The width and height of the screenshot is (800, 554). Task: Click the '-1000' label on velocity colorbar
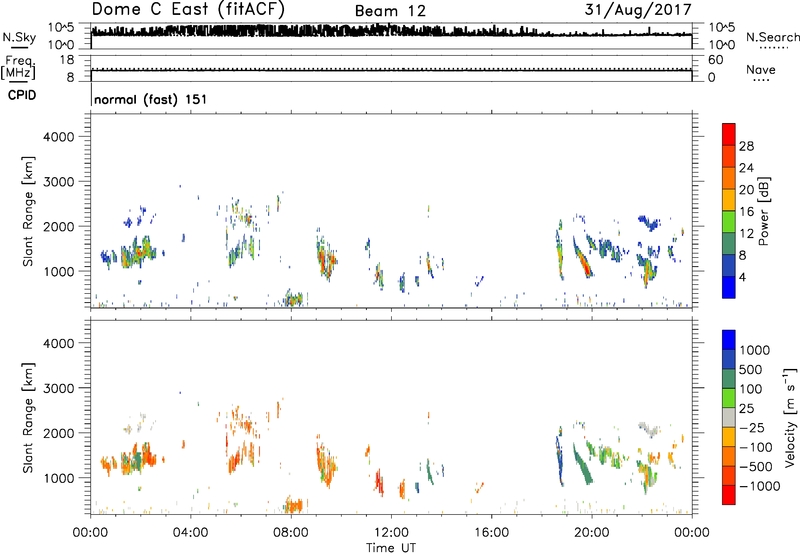pos(760,486)
